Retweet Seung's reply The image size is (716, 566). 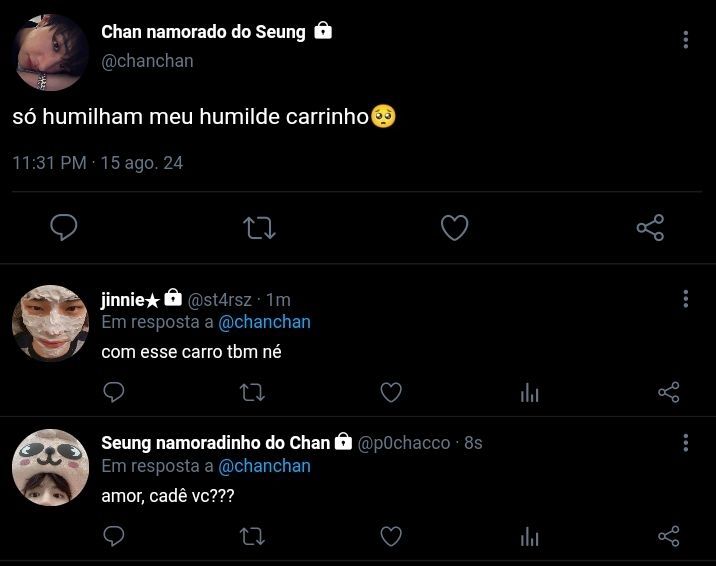pos(253,536)
